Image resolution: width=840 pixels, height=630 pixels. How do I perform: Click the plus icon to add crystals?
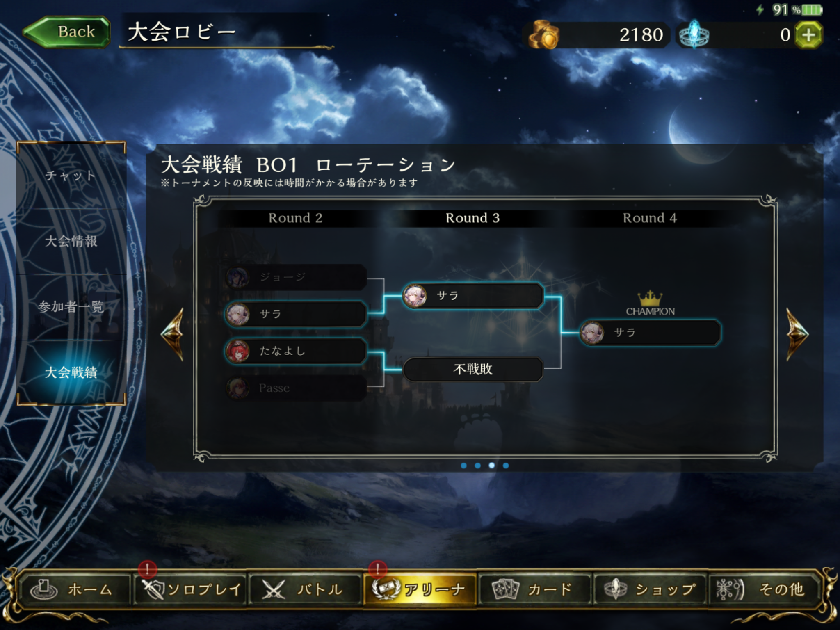point(808,35)
